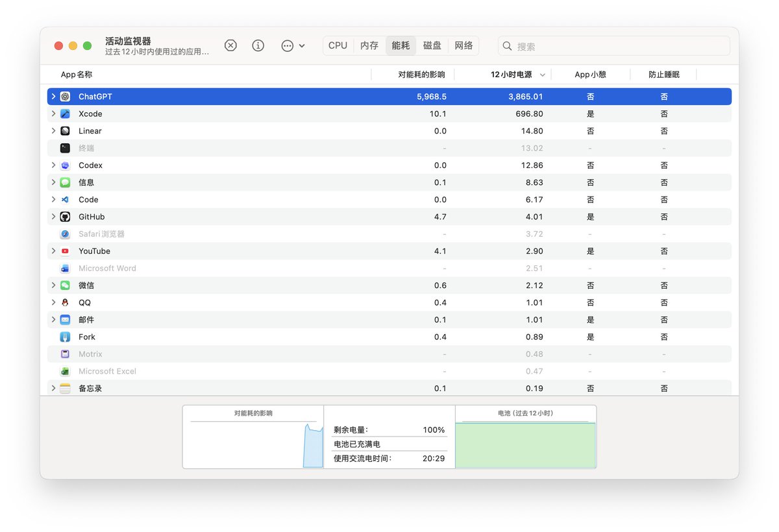This screenshot has width=779, height=532.
Task: Expand the 微信 row disclosure arrow
Action: [x=53, y=285]
